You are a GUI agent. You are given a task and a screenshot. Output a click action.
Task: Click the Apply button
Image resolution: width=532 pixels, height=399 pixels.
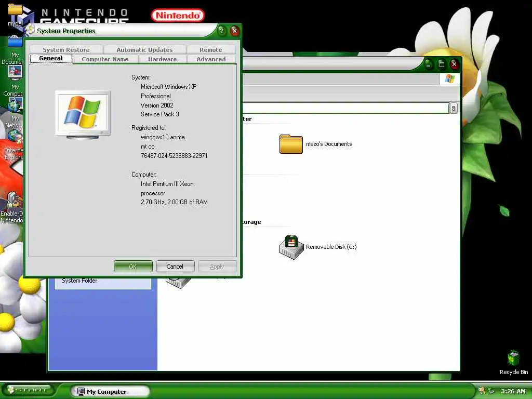tap(217, 267)
